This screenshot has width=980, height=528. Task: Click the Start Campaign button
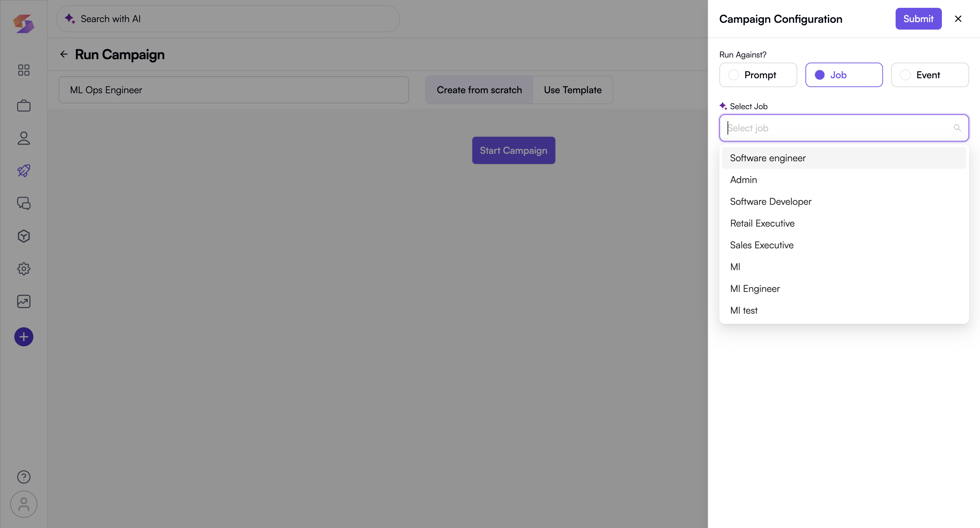(x=513, y=150)
